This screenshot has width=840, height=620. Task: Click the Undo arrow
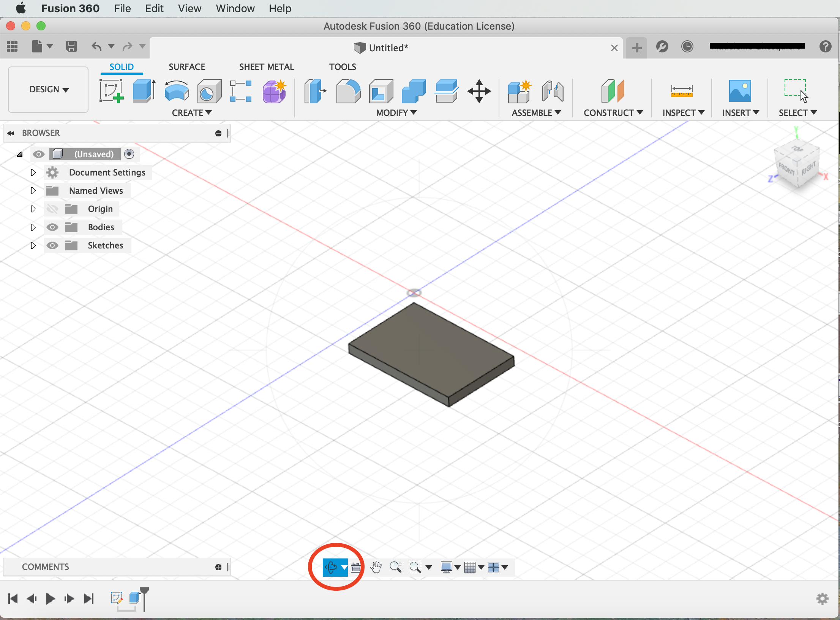click(96, 46)
